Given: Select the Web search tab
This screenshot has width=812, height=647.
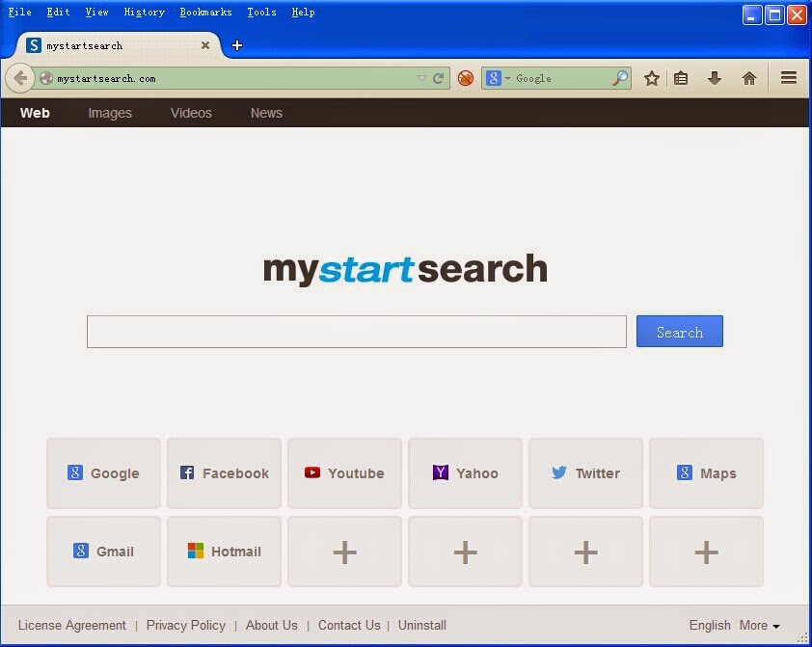Looking at the screenshot, I should point(35,113).
